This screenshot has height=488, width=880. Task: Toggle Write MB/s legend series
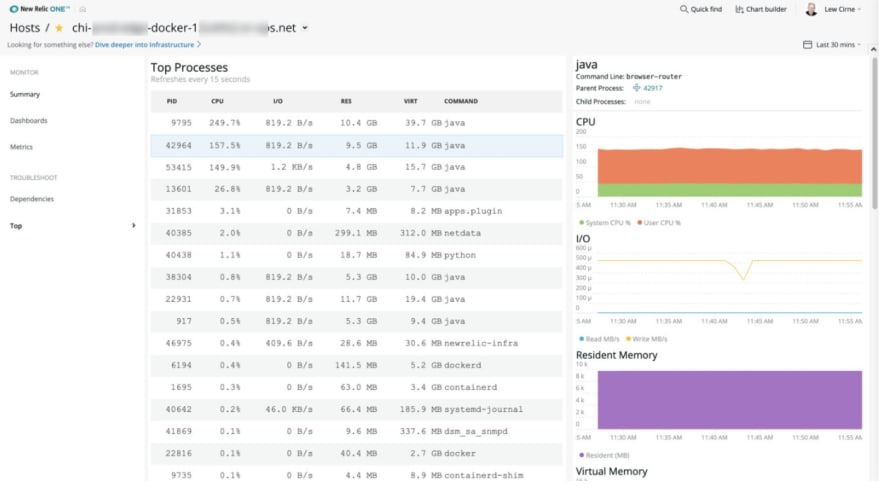(x=647, y=339)
